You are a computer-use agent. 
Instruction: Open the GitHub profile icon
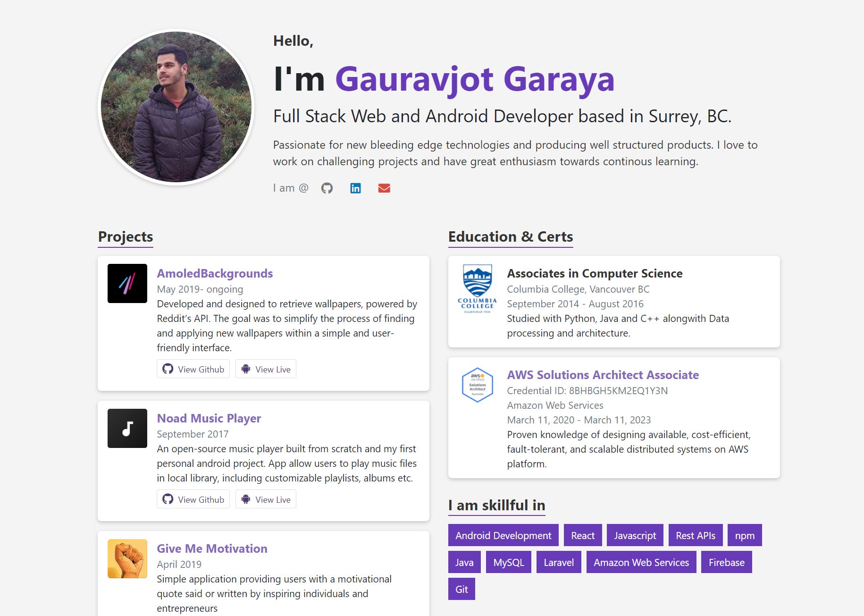[327, 188]
